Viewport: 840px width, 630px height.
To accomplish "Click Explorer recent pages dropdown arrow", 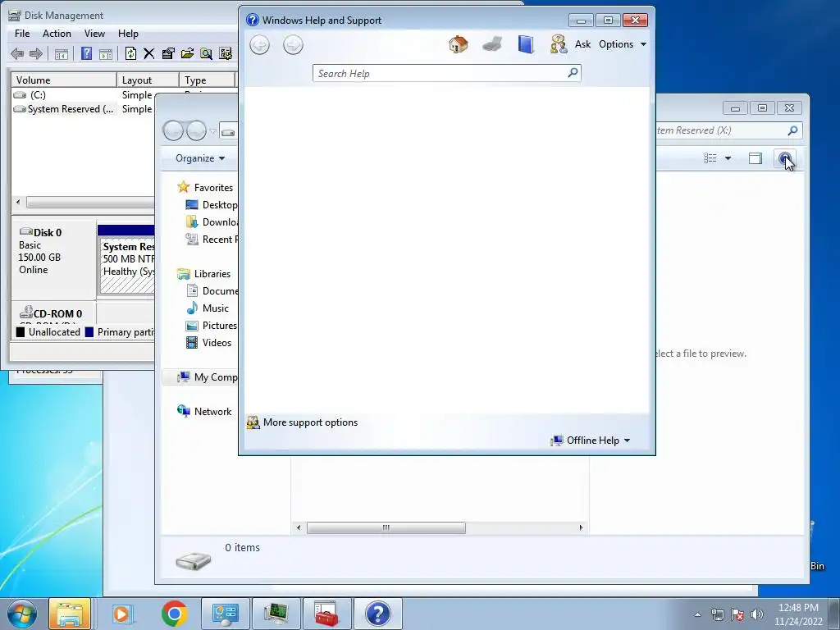I will pyautogui.click(x=212, y=131).
